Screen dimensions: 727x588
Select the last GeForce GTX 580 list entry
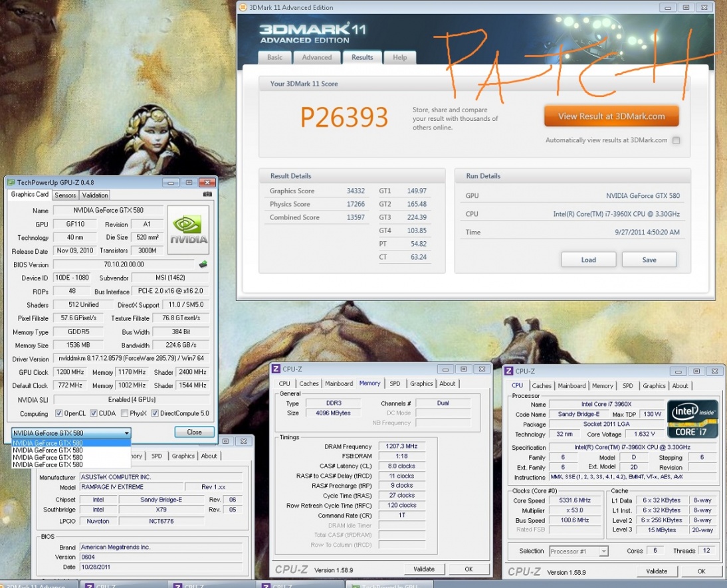click(48, 465)
